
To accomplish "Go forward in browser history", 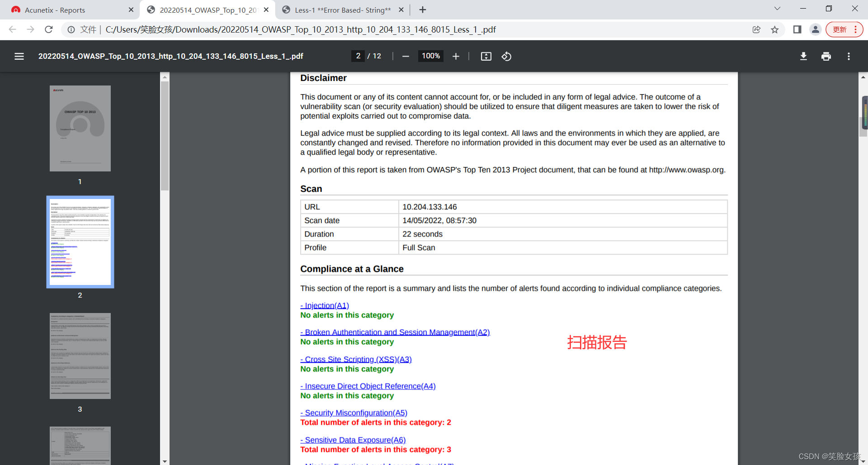I will pos(30,29).
